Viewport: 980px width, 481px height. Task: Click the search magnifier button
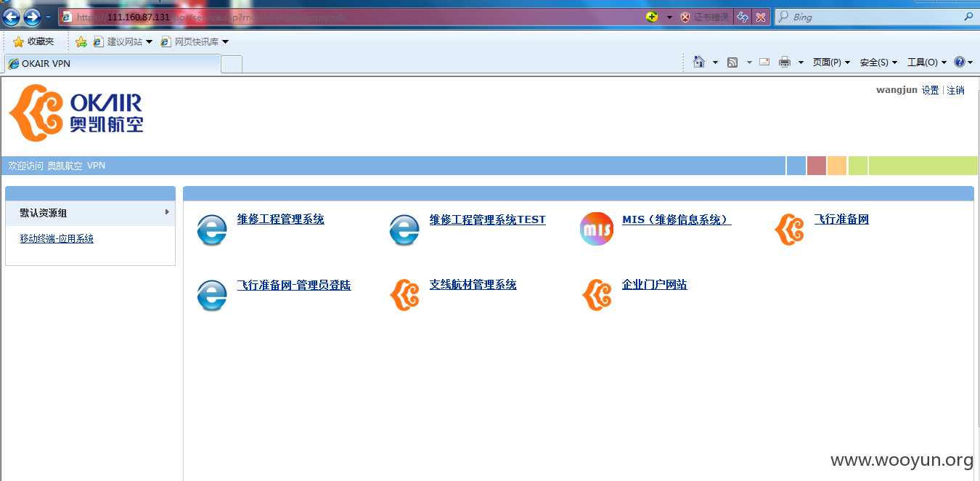968,17
